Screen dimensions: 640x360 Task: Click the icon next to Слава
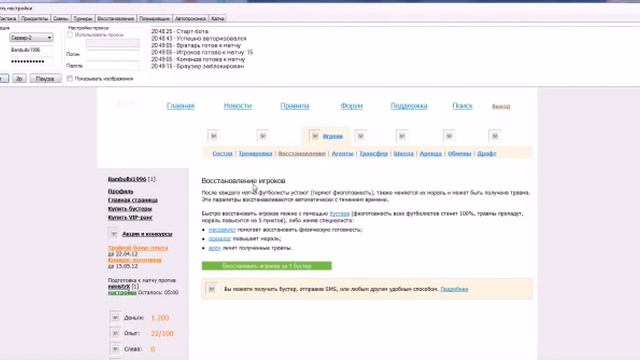point(115,349)
